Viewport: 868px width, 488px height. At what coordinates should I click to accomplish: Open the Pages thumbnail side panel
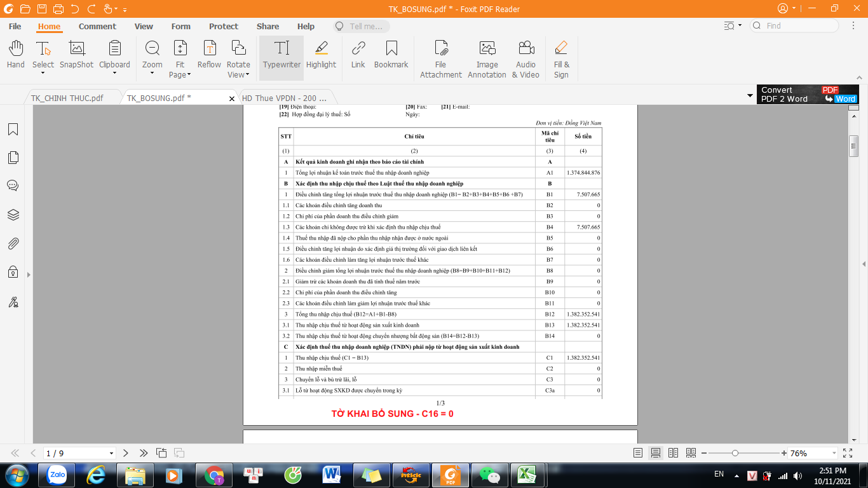click(13, 158)
